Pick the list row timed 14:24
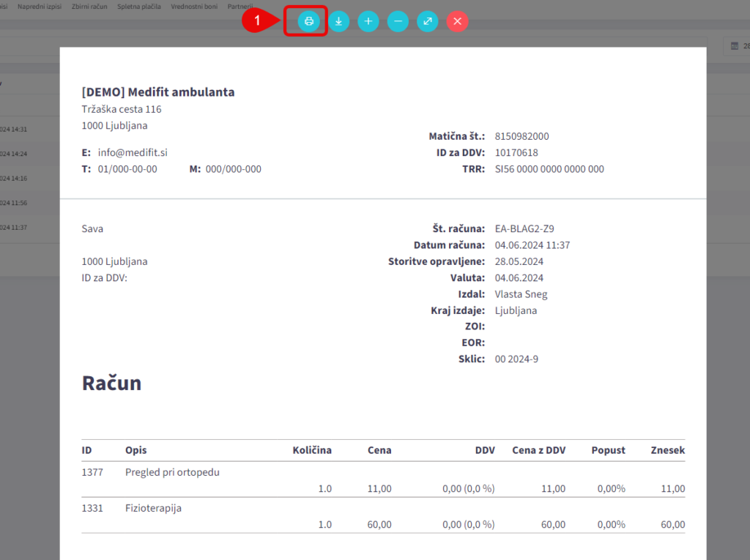This screenshot has height=560, width=750. tap(15, 154)
